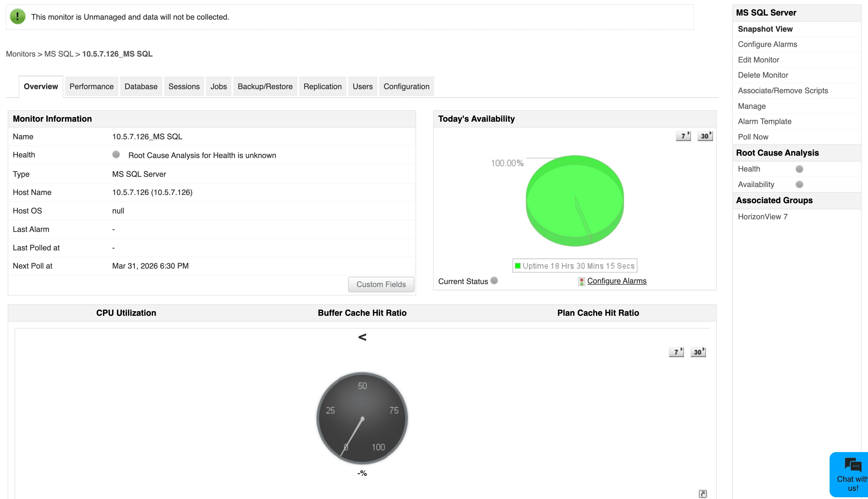Click the Health indicator under Root Cause Analysis
The width and height of the screenshot is (868, 499).
tap(799, 168)
